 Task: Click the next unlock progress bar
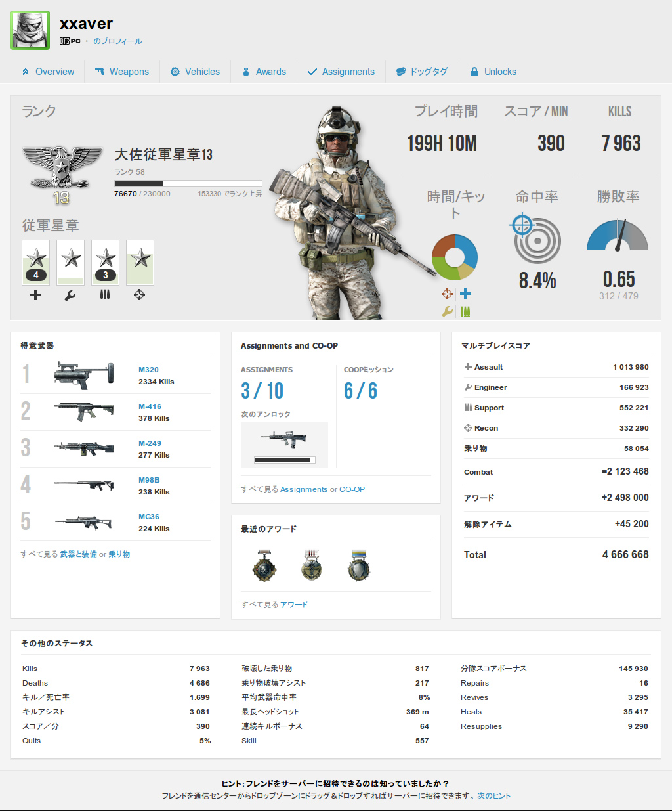(285, 460)
